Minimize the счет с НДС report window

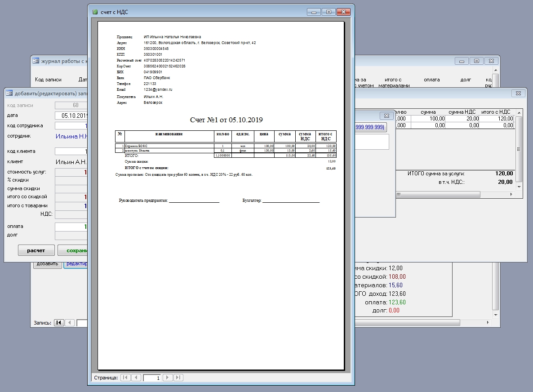(x=314, y=12)
